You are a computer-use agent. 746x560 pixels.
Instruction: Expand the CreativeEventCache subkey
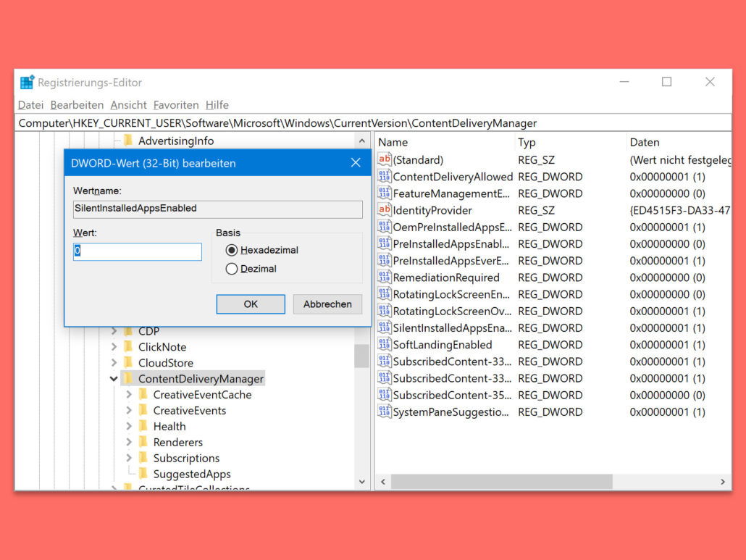tap(129, 394)
